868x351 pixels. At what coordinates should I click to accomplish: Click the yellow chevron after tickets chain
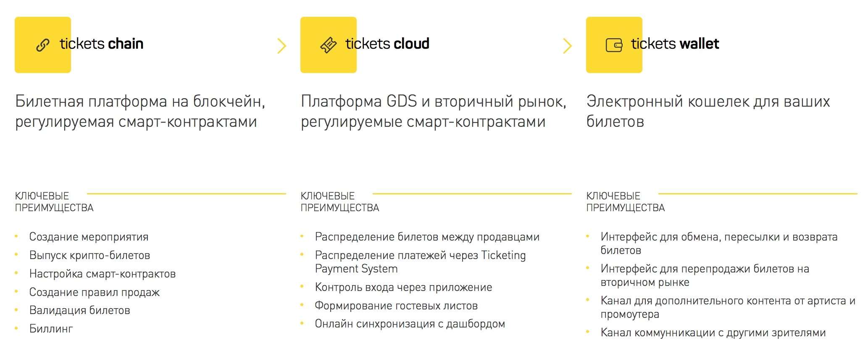click(x=281, y=46)
